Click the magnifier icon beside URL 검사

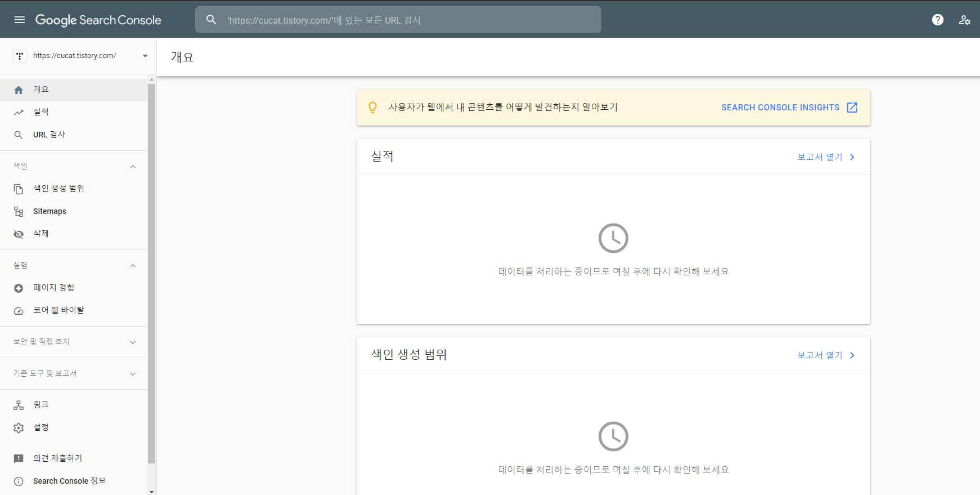pos(19,135)
